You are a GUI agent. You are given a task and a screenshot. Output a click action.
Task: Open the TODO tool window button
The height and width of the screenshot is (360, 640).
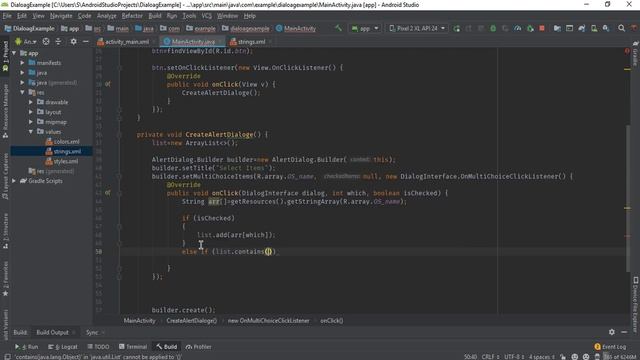click(98, 347)
